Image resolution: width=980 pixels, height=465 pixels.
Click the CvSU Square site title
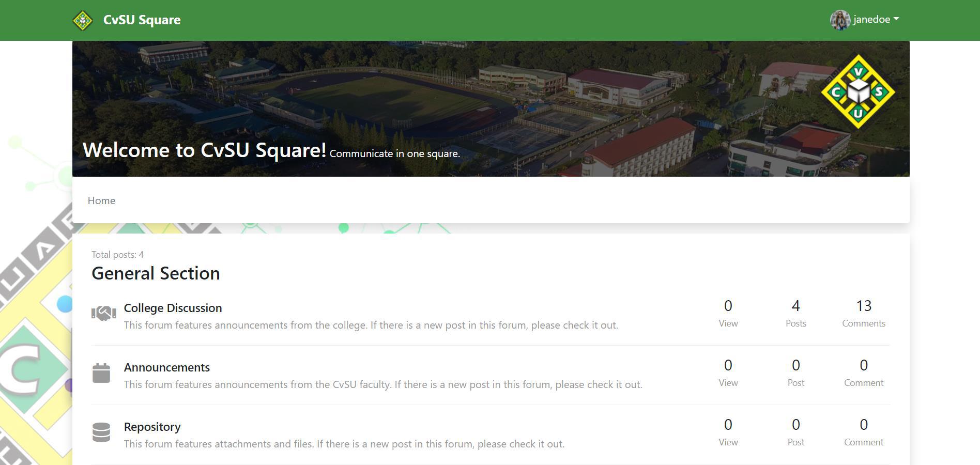(x=142, y=20)
